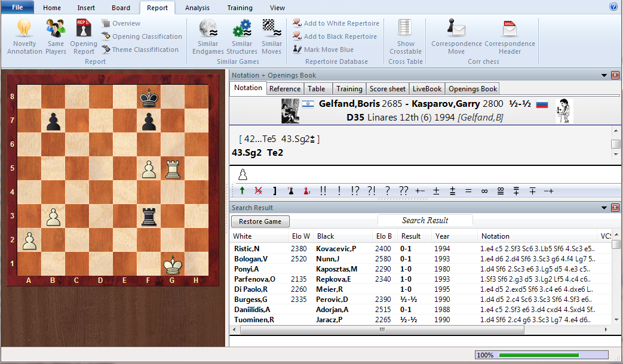Click the notation scrollbar up arrow

[616, 131]
